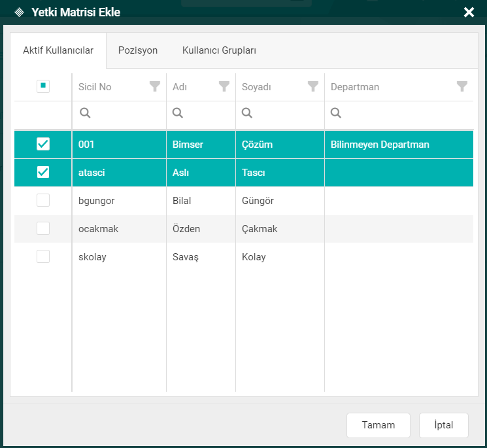Image resolution: width=487 pixels, height=448 pixels.
Task: Cancel with the İptal button
Action: pos(444,424)
